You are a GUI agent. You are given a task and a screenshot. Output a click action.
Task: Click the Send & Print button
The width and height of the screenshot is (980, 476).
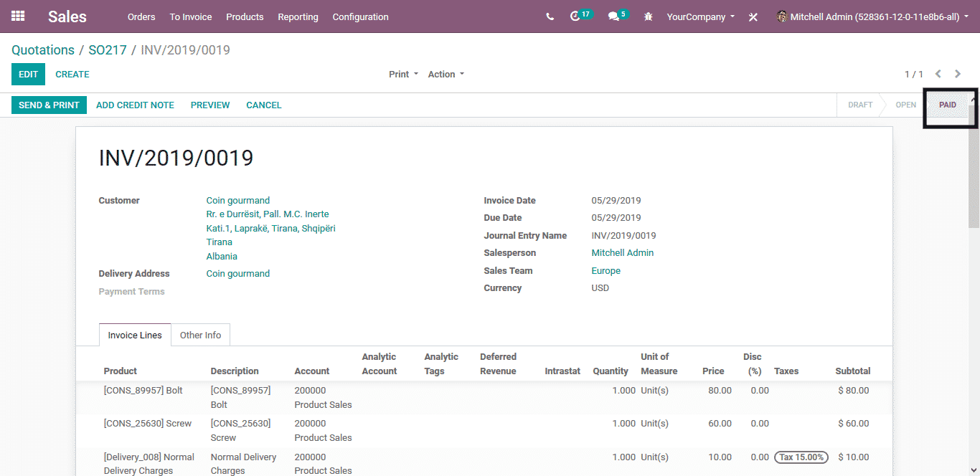click(x=49, y=105)
